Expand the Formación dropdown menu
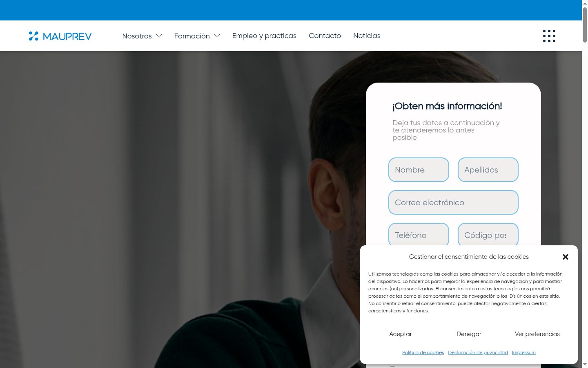 (x=197, y=36)
